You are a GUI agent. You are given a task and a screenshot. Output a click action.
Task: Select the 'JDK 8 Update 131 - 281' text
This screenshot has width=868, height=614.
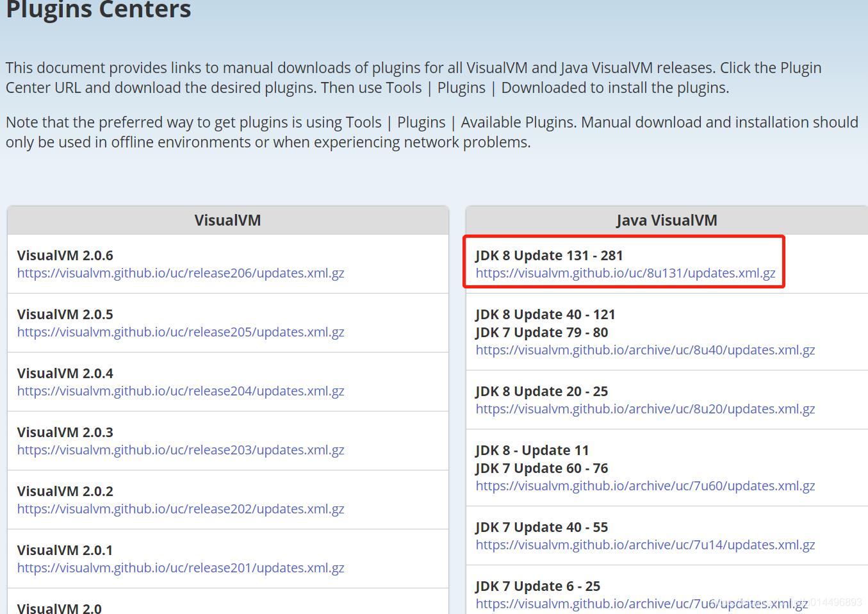tap(549, 255)
